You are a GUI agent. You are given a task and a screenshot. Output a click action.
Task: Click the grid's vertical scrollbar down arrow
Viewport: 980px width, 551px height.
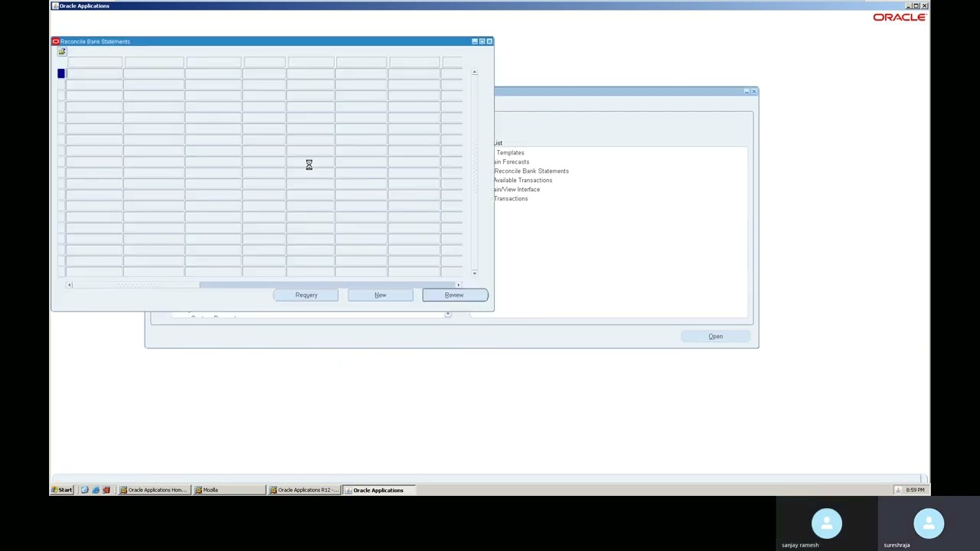coord(475,273)
